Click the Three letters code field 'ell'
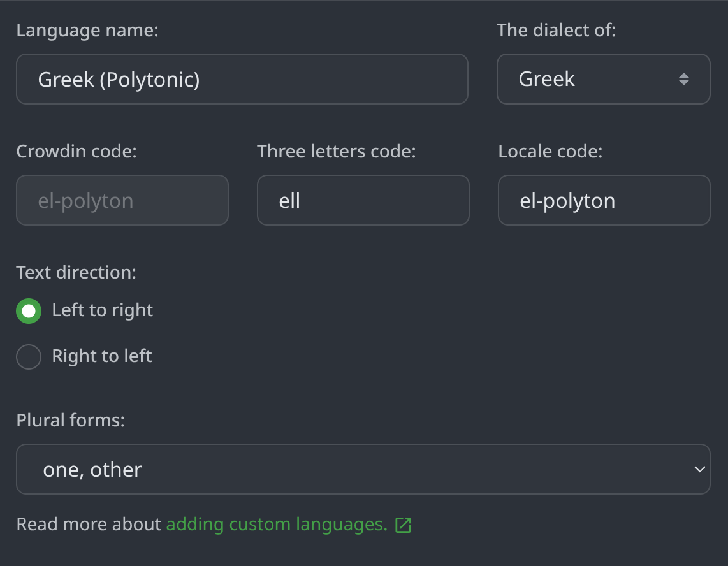Viewport: 728px width, 566px height. click(363, 200)
